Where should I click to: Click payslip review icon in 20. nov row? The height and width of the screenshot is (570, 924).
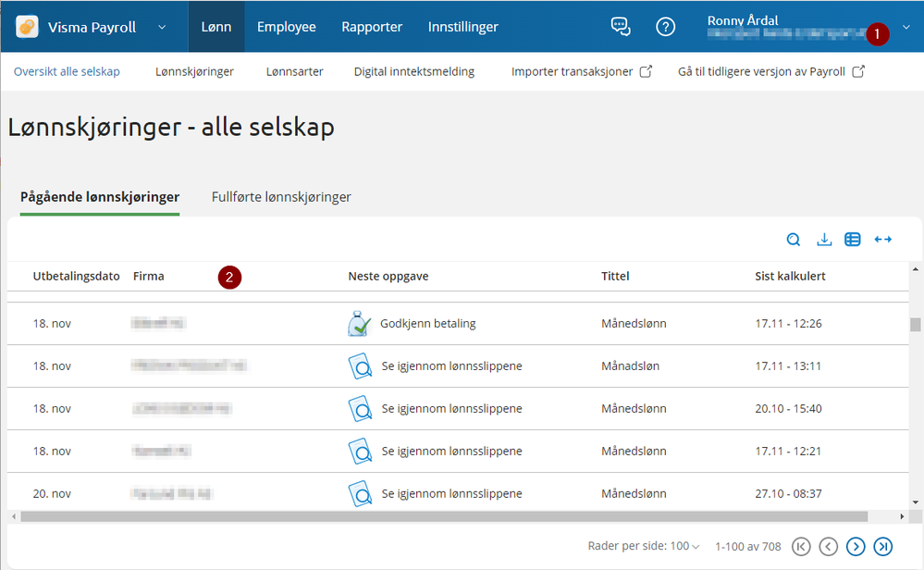click(360, 493)
